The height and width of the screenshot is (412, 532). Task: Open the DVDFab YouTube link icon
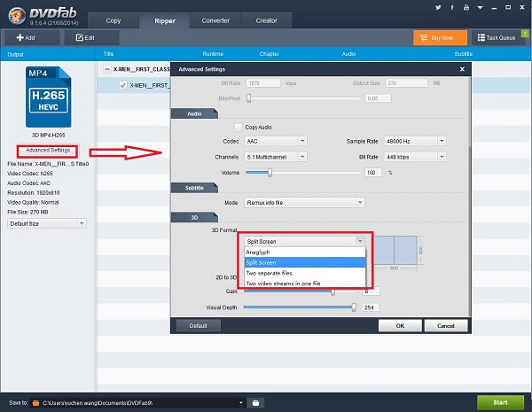coord(466,7)
